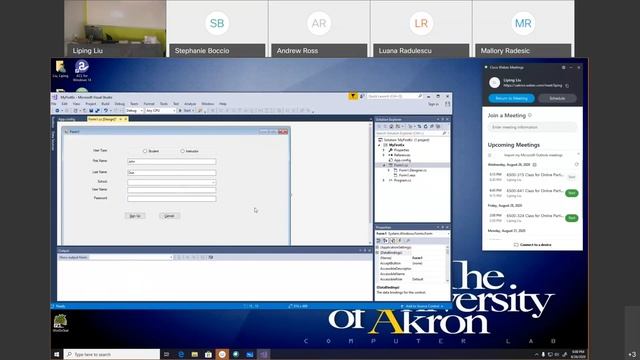Expand the ApplicationSettings property group

(x=378, y=247)
